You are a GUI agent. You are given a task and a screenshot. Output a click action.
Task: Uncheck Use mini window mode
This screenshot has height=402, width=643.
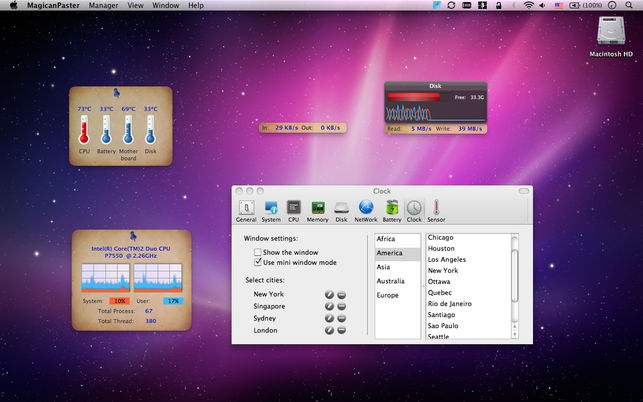click(x=258, y=262)
